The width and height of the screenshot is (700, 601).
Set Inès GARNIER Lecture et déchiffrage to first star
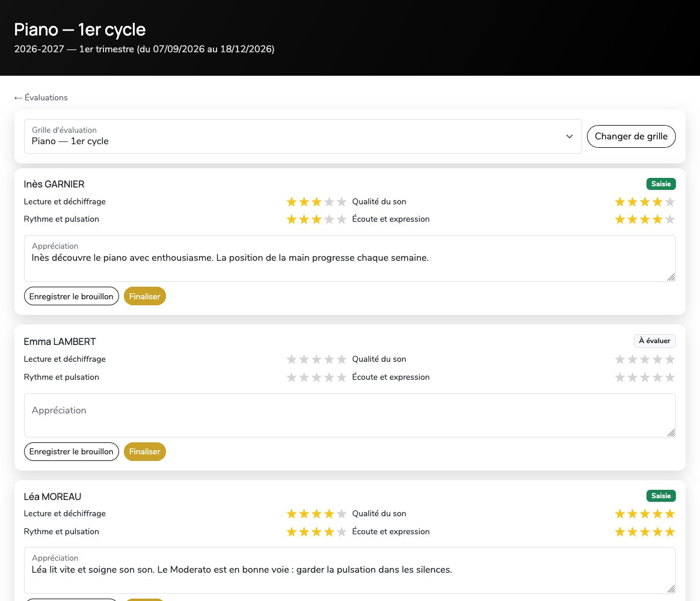click(292, 202)
